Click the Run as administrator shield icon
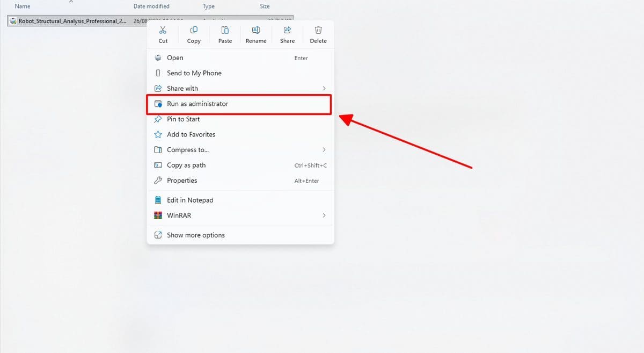The image size is (644, 353). click(158, 104)
